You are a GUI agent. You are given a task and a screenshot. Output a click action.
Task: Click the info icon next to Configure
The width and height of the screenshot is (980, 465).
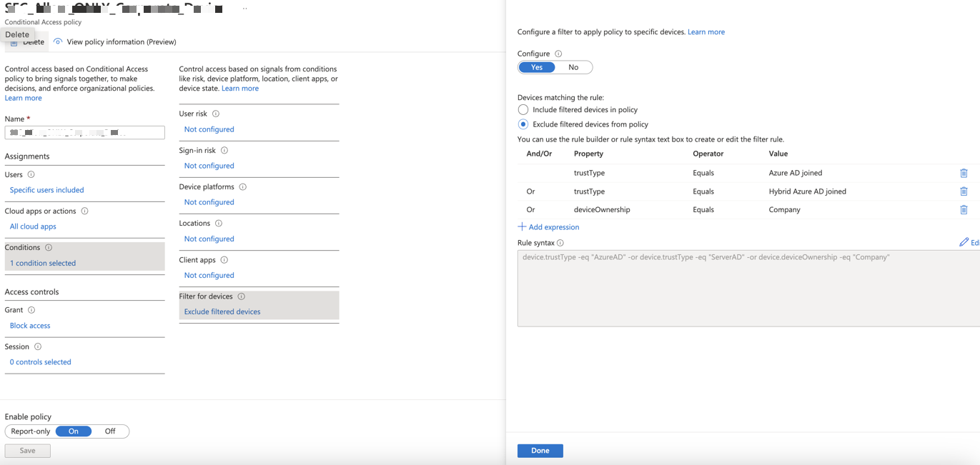click(x=558, y=54)
